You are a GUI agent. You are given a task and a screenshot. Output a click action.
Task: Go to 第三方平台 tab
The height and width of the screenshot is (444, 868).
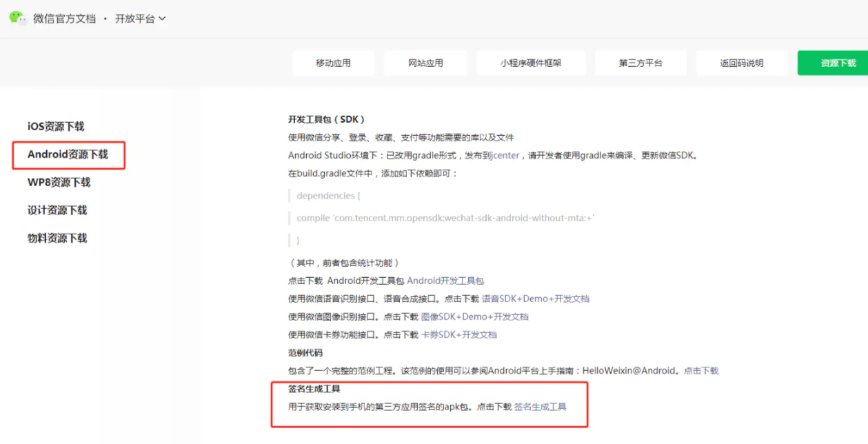point(640,63)
